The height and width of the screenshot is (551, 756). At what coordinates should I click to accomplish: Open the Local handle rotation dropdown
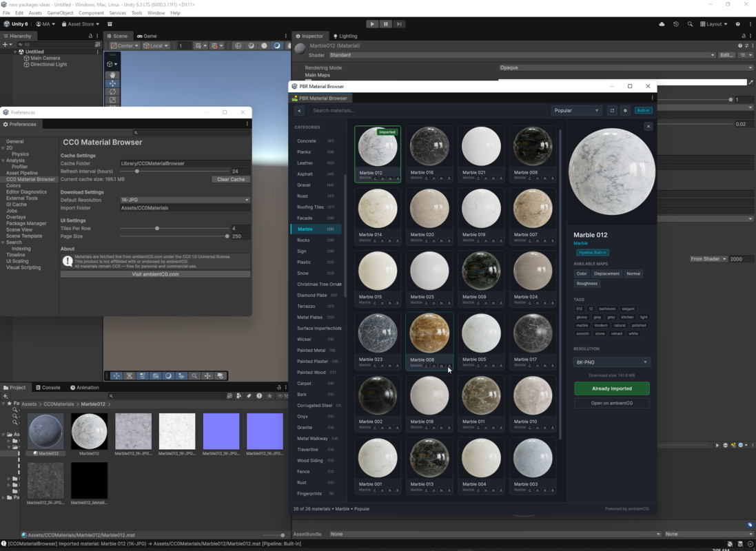point(156,45)
